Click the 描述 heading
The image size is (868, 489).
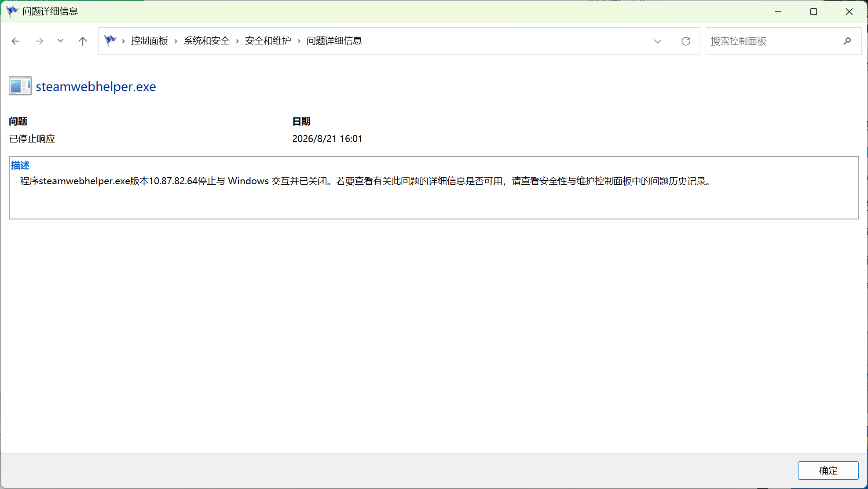pos(20,165)
